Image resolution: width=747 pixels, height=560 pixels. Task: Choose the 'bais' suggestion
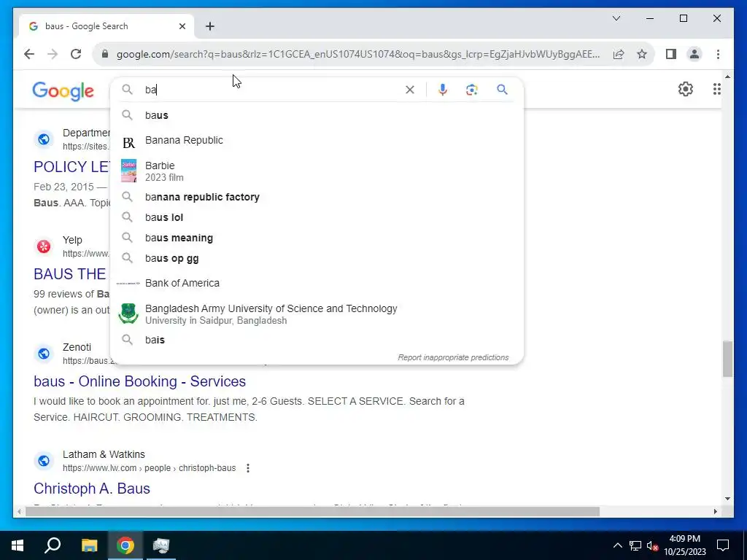[x=317, y=340]
